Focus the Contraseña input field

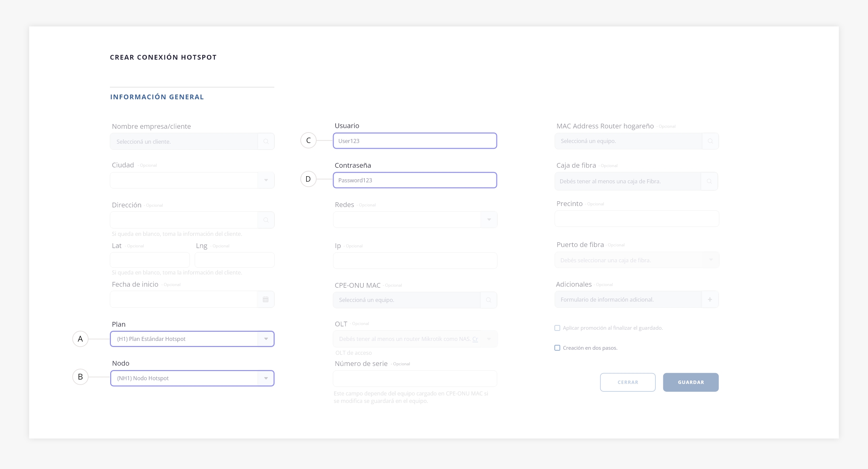tap(415, 180)
